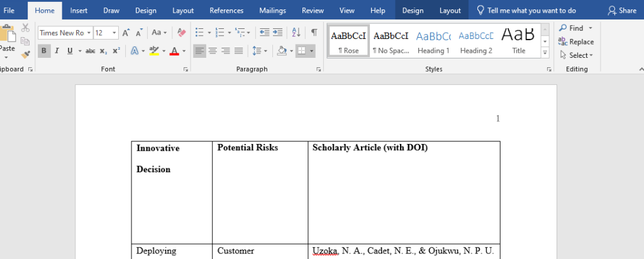Apply center alignment to the text

[213, 51]
